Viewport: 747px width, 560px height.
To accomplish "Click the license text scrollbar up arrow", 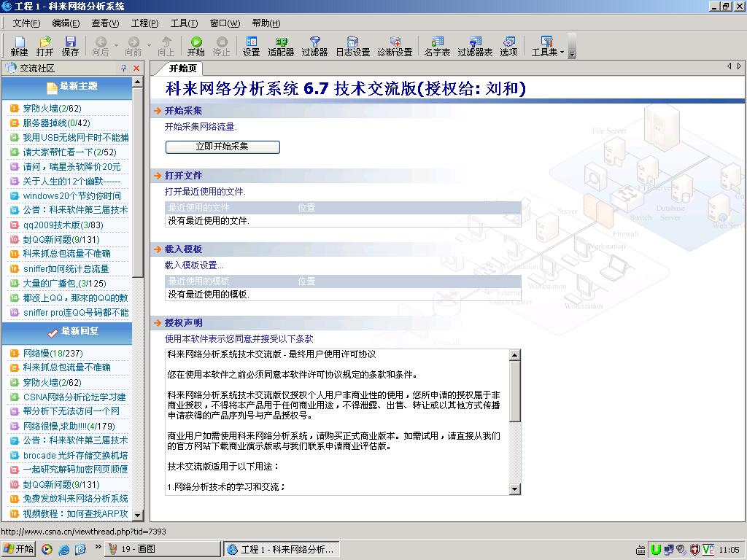I will tap(514, 355).
